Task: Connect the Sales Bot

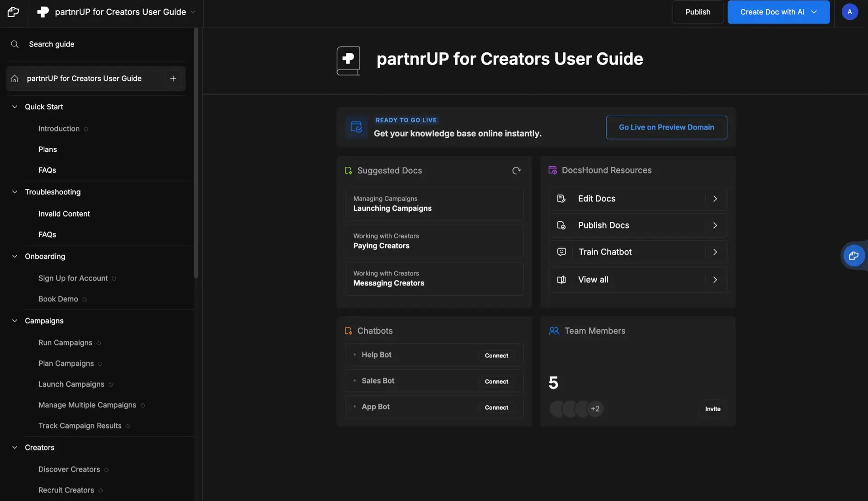Action: tap(496, 382)
